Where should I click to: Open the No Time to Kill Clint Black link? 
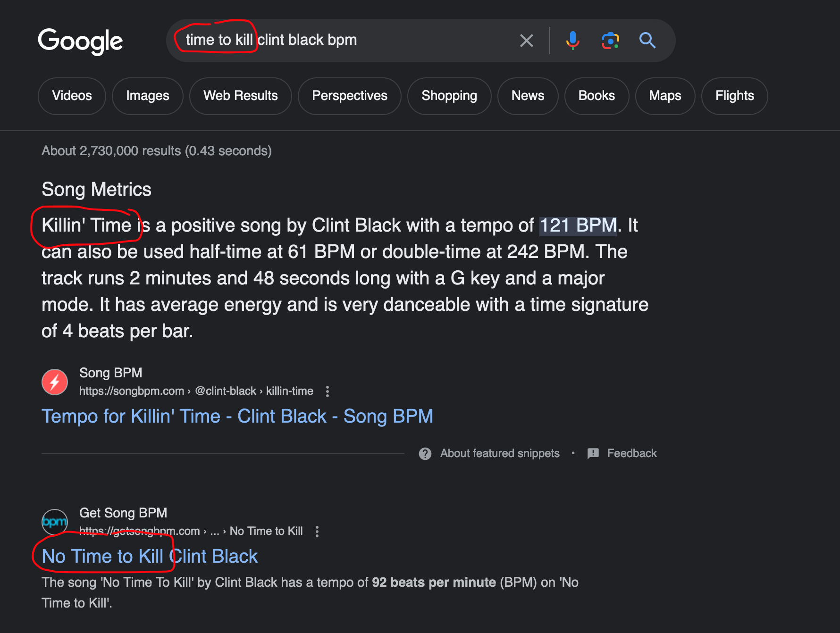coord(150,557)
